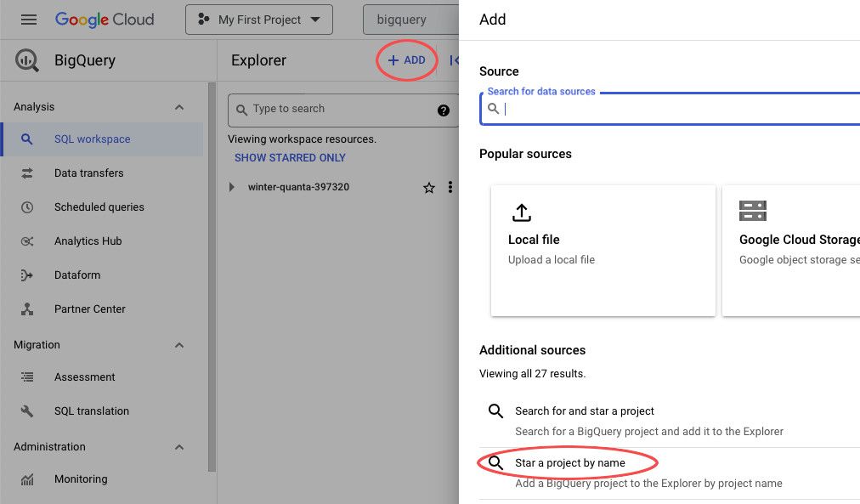
Task: Collapse the Explorer pane using arrow icon
Action: coord(454,60)
